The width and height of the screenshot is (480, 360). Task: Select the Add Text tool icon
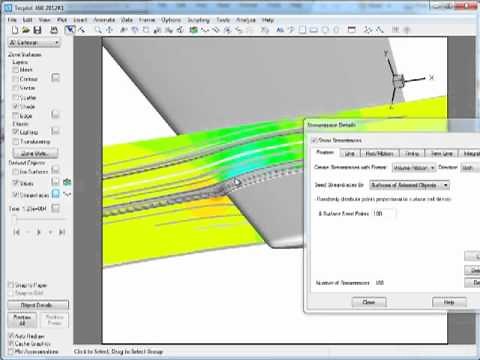pyautogui.click(x=280, y=30)
